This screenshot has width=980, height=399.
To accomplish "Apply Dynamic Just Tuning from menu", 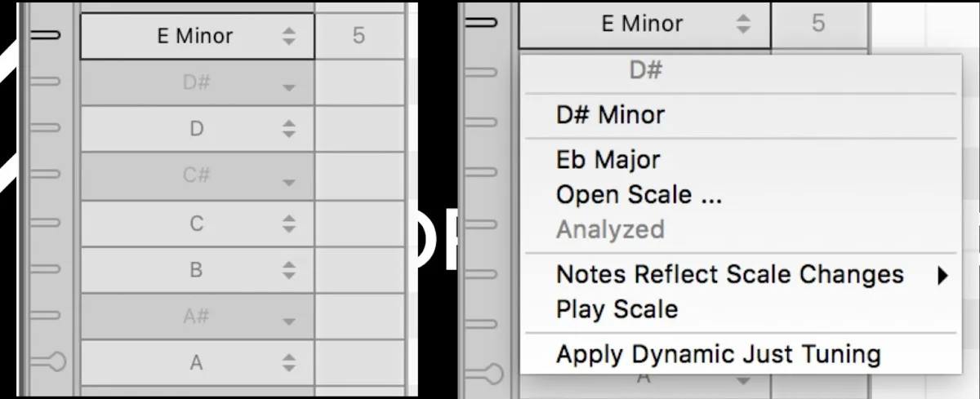I will (x=718, y=355).
